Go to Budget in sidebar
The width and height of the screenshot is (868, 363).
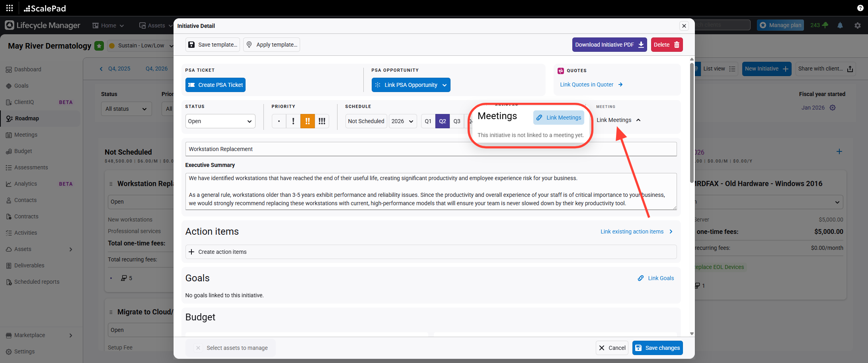[x=23, y=151]
